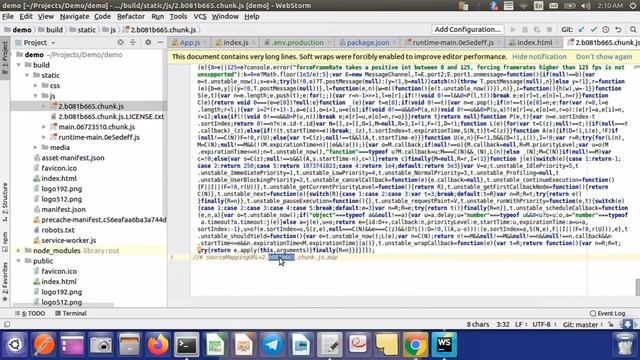Click the Stop square icon in toolbar
This screenshot has height=360, width=640.
tap(549, 29)
